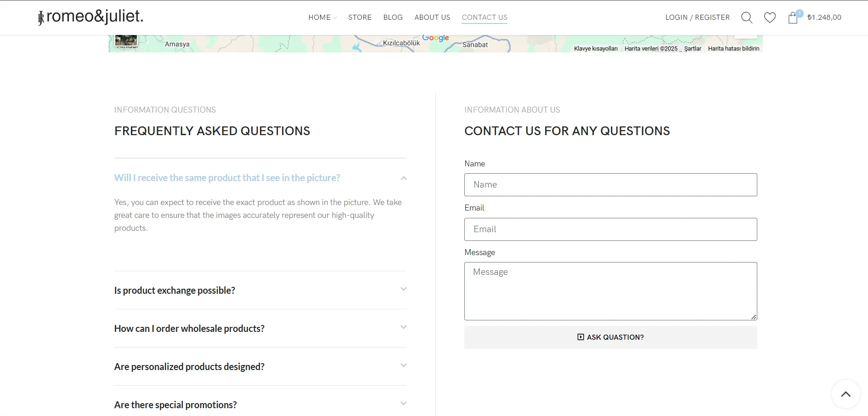
Task: Go to the STORE menu item
Action: pos(360,17)
